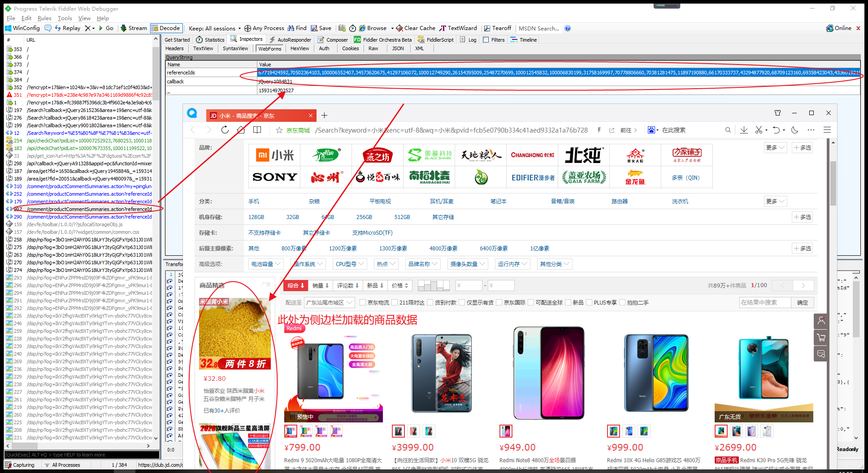Open the Browse dropdown arrow
This screenshot has width=868, height=473.
pyautogui.click(x=392, y=28)
